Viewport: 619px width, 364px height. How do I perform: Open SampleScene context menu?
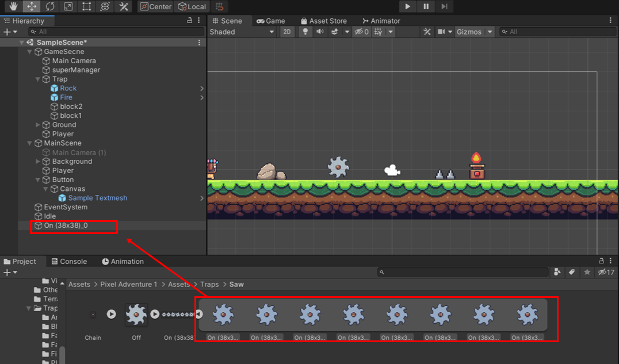[x=199, y=42]
